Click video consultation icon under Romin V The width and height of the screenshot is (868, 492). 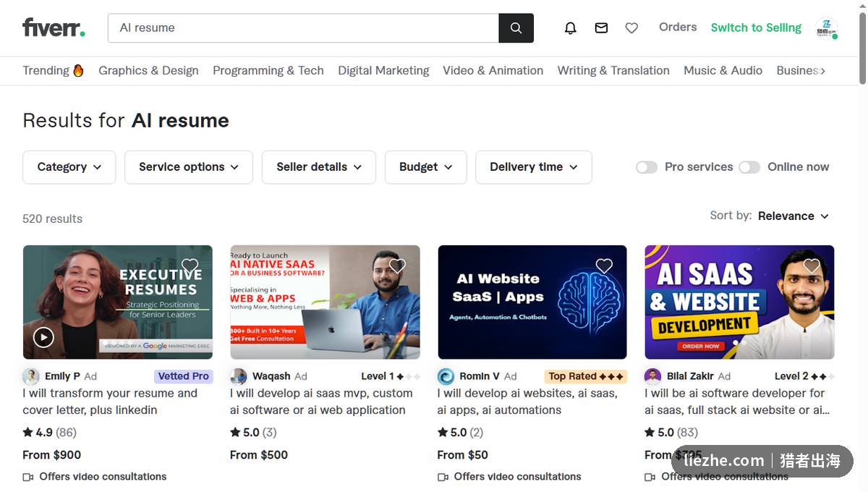coord(443,477)
